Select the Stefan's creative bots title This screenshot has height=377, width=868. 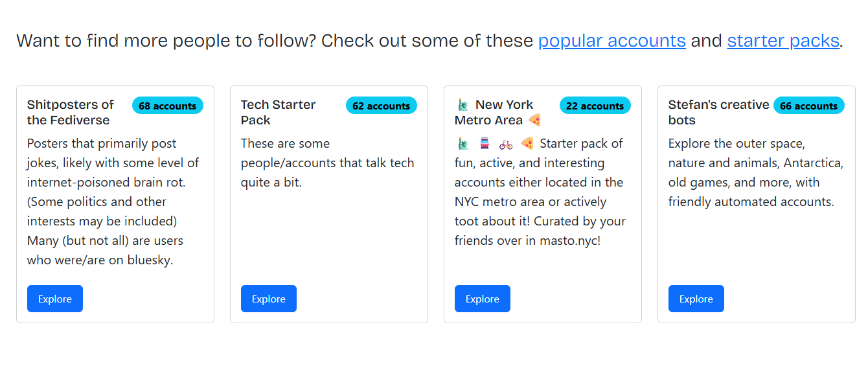pos(718,112)
